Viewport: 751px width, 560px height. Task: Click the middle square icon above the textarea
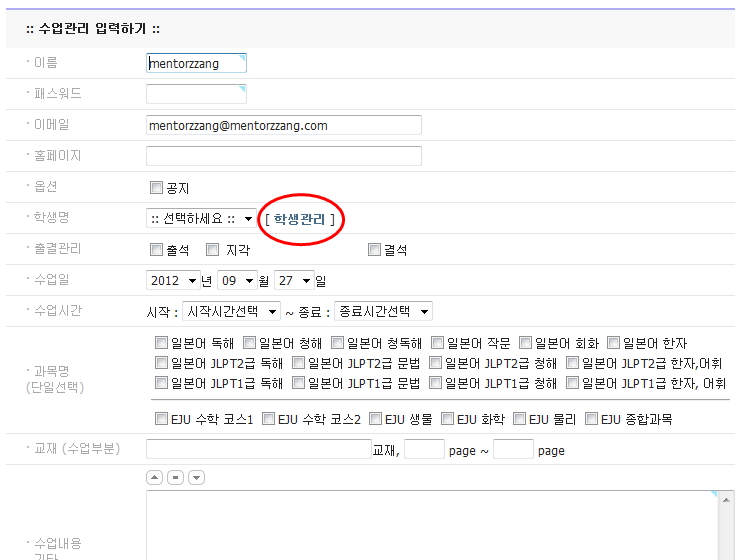pyautogui.click(x=175, y=478)
